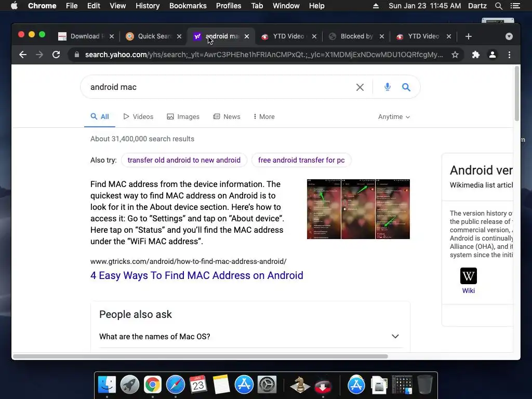Open the Anytime date filter dropdown

click(394, 117)
